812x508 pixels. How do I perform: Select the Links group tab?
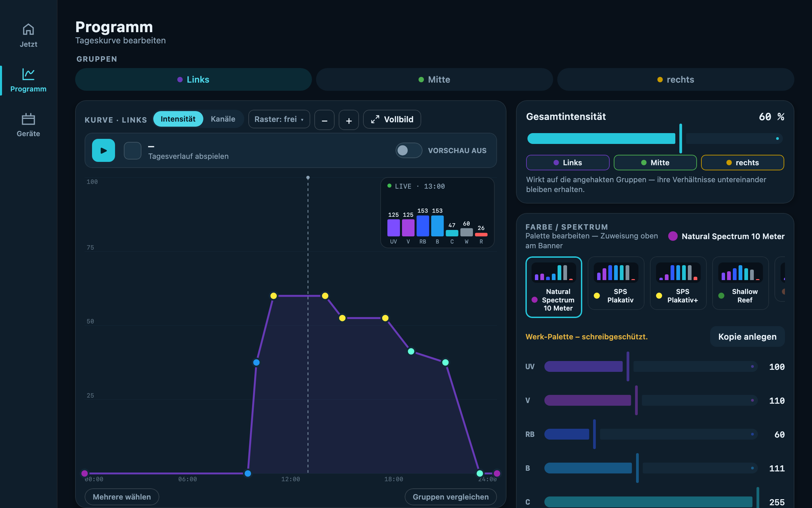194,80
